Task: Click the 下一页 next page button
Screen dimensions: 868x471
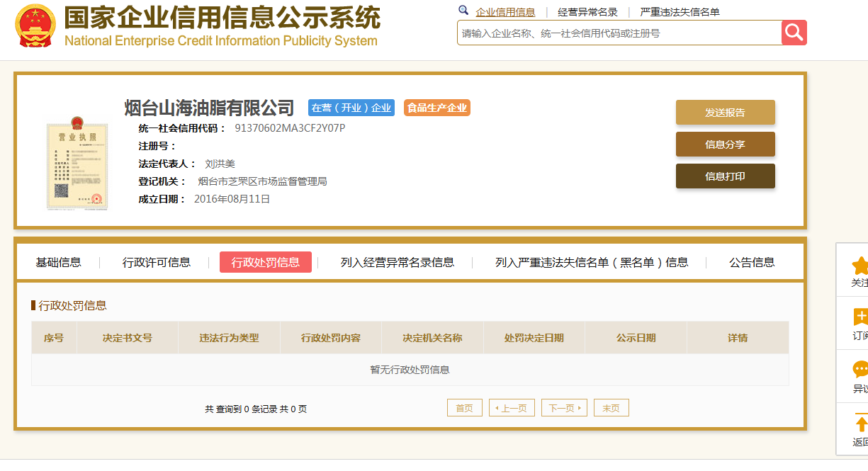Action: [x=564, y=408]
